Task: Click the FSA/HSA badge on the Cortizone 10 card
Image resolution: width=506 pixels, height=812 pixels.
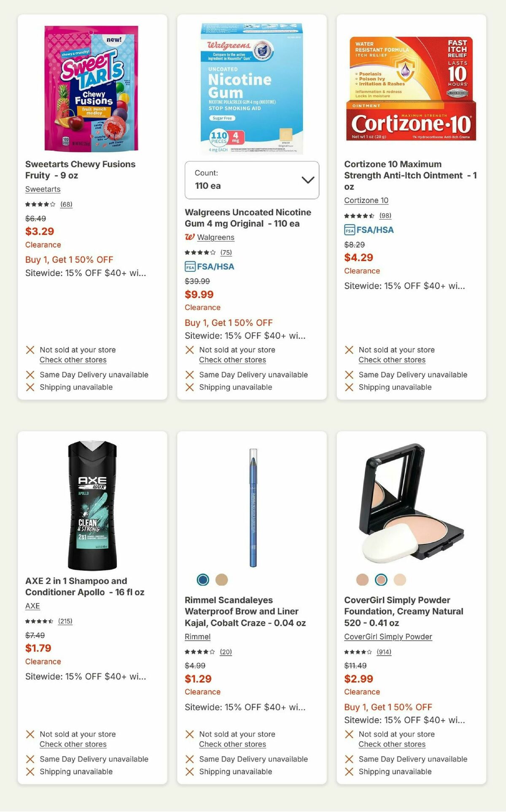Action: pyautogui.click(x=350, y=230)
